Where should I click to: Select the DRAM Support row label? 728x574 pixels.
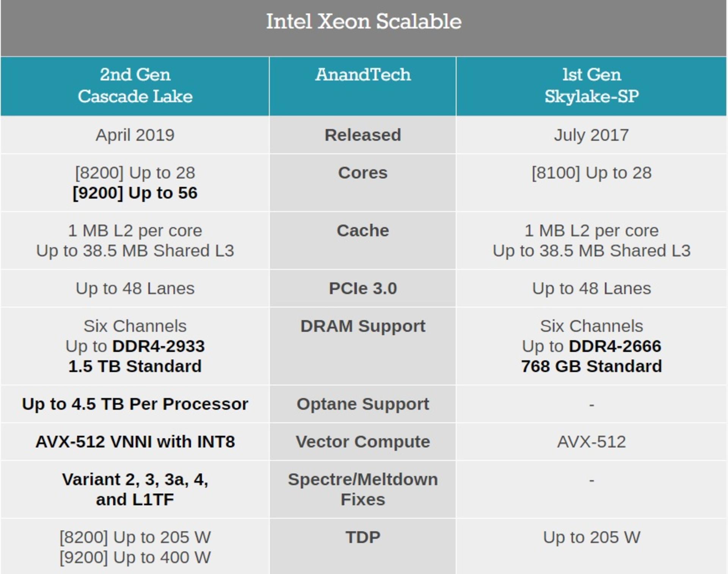click(363, 326)
